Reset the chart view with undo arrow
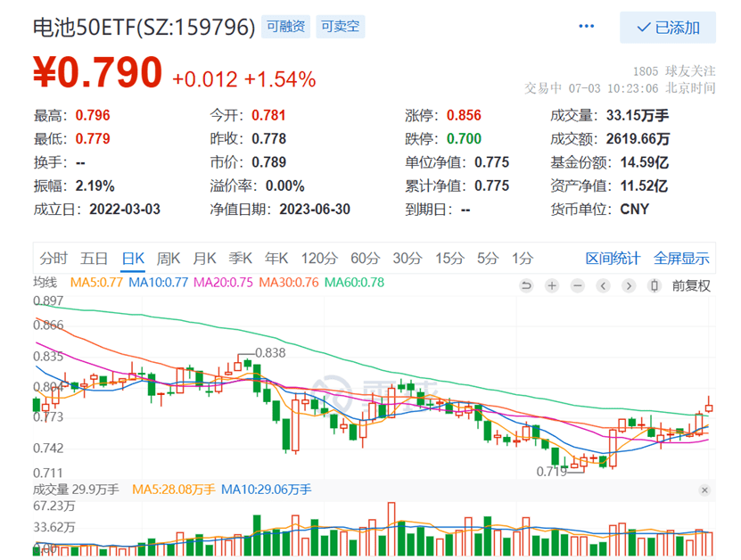 click(x=526, y=286)
